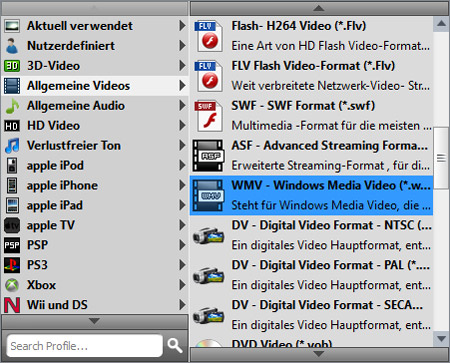Click the SWF Format file icon
The height and width of the screenshot is (363, 450).
[209, 116]
